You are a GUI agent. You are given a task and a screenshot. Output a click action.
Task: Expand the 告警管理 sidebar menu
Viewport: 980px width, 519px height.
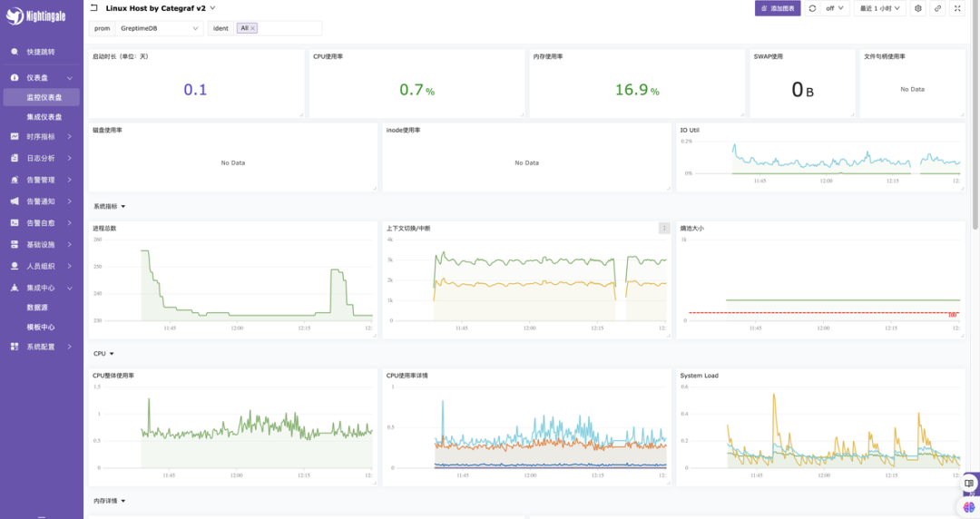41,180
